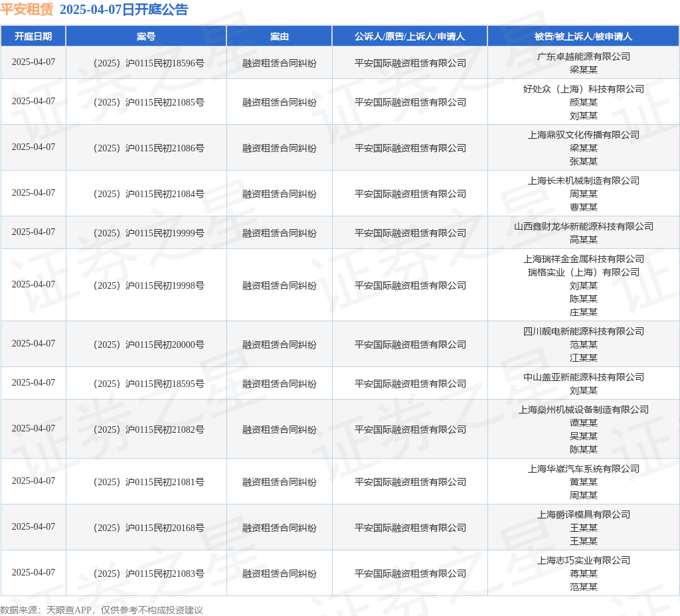The height and width of the screenshot is (616, 680).
Task: Click defendant 上海燊州机械设备制造有限公司
Action: coord(583,410)
